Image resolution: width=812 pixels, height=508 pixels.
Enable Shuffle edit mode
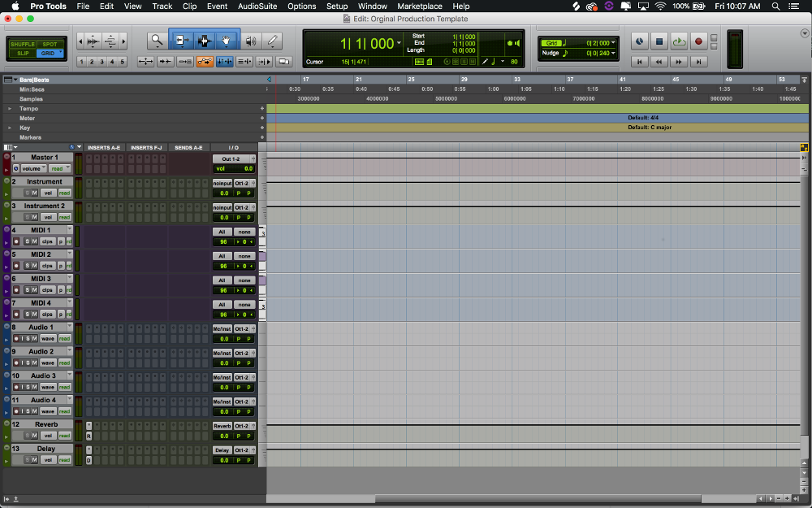pos(22,44)
